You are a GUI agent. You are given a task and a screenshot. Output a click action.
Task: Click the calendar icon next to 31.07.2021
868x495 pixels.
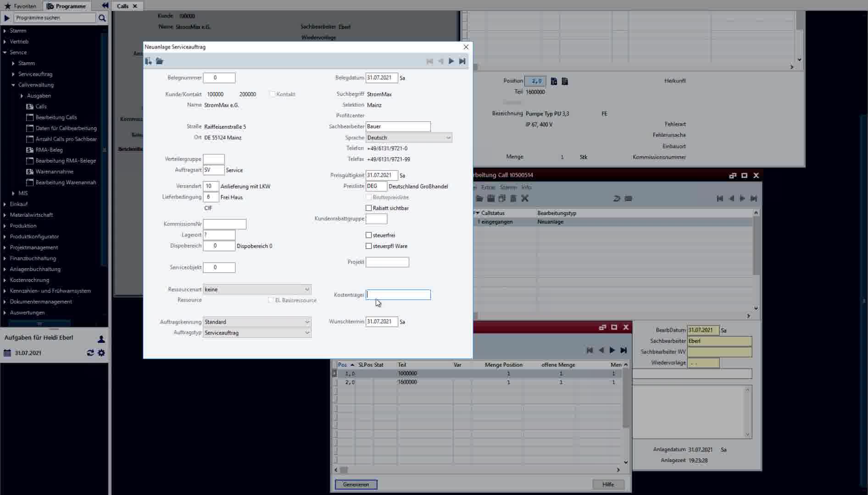(x=7, y=353)
